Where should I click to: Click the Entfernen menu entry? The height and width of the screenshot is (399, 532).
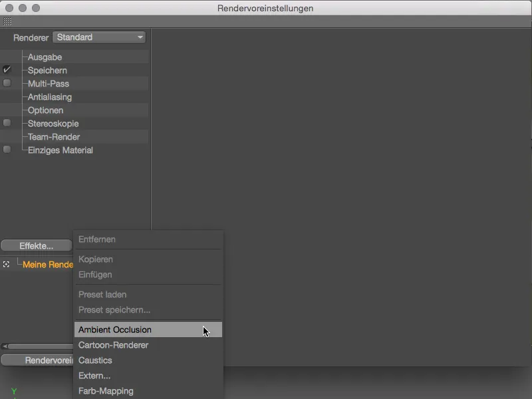coord(148,239)
